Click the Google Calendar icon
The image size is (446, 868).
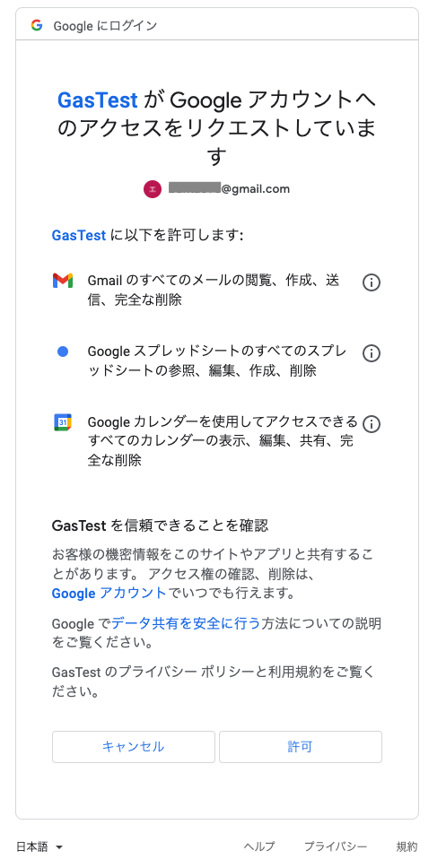coord(63,422)
